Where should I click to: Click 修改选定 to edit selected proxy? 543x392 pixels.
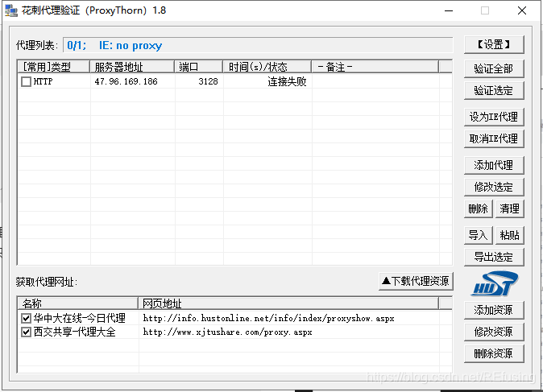pos(494,187)
